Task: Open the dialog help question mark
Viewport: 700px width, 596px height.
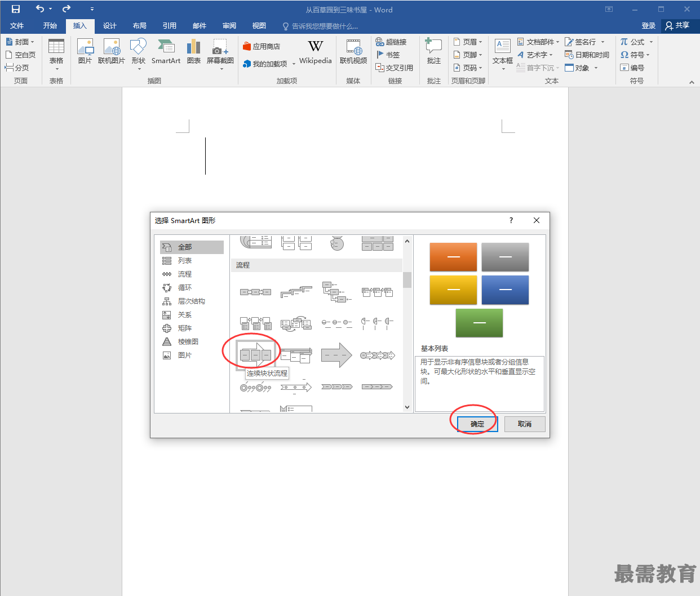Action: 511,220
